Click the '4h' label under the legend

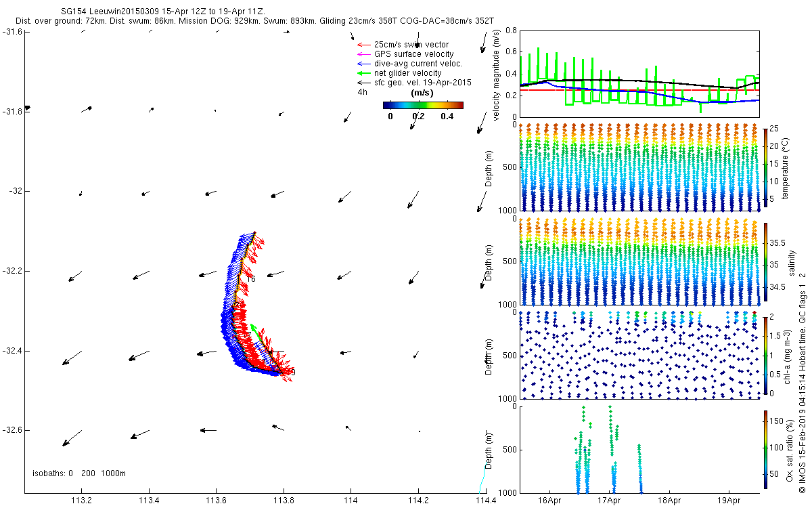[x=363, y=92]
